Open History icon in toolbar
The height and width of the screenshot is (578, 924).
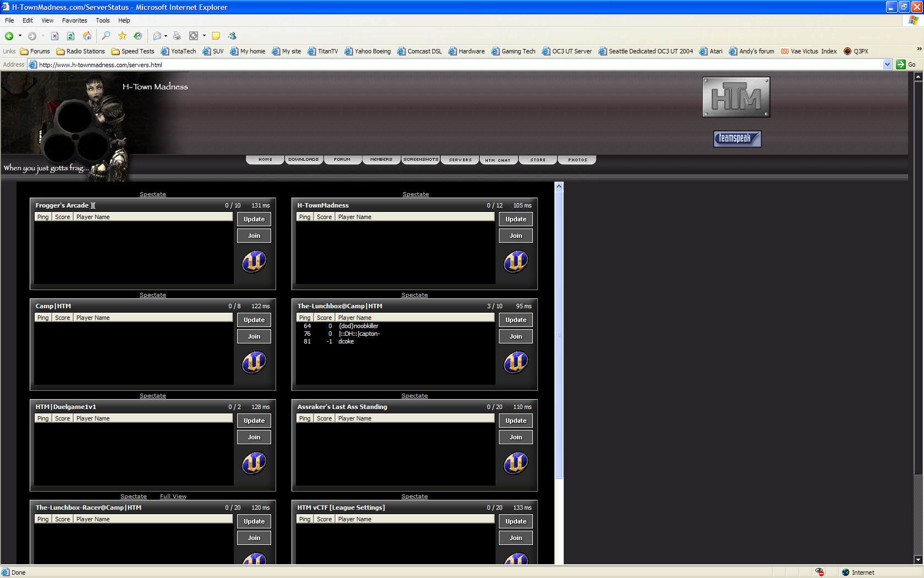[x=138, y=36]
